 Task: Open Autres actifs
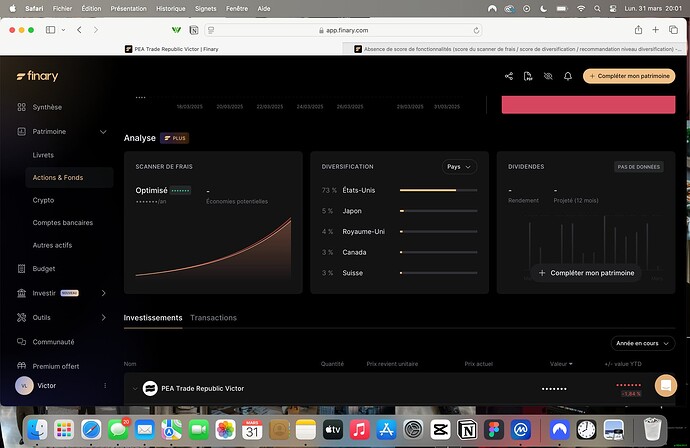click(x=52, y=245)
